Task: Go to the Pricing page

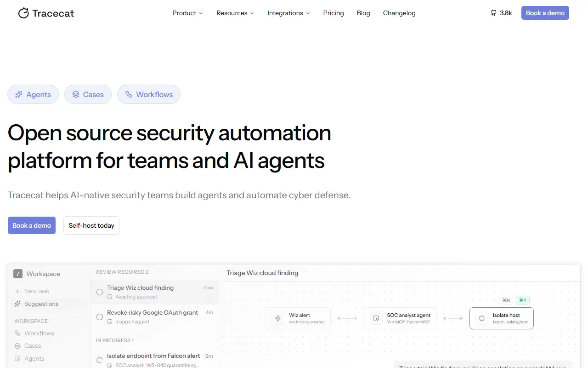Action: click(334, 13)
